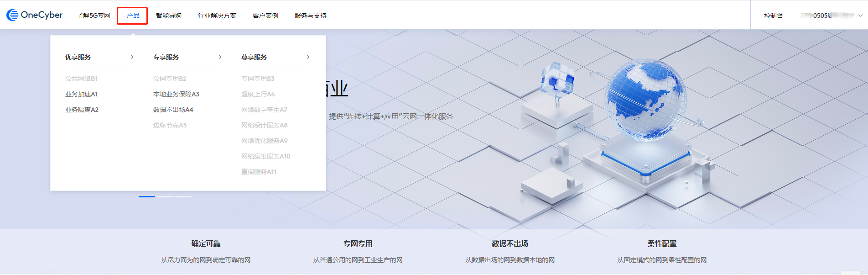Select 业务加速A1 product link
Viewport: 868px width, 275px height.
coord(82,94)
